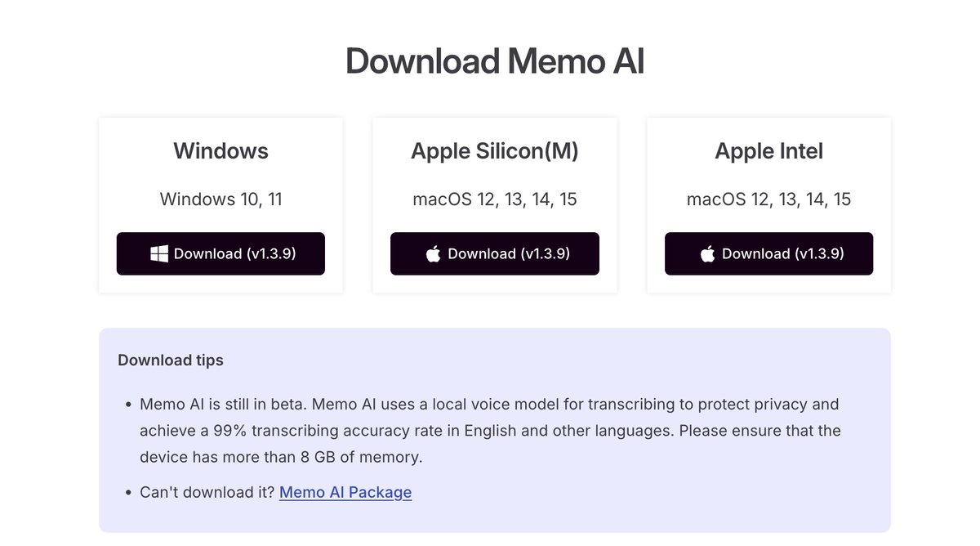Viewport: 980px width, 546px height.
Task: Click the "8 GB of memory" requirement line
Action: click(281, 457)
